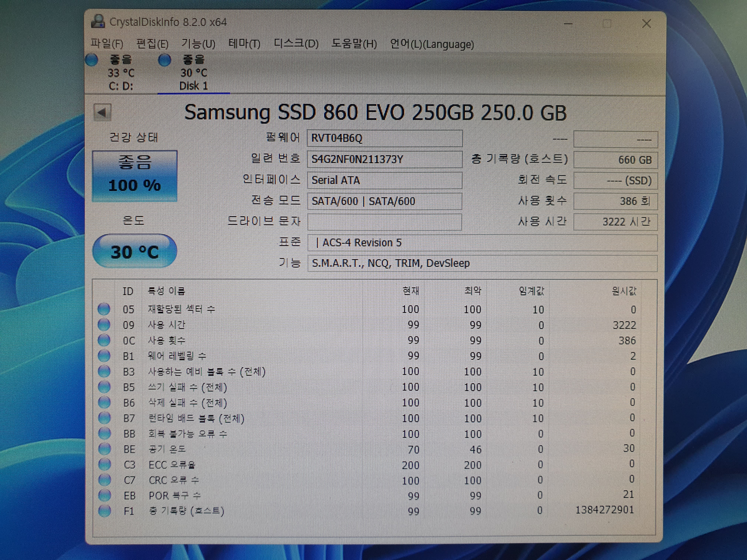Click the serial number field S4G2NF0N211373Y
The width and height of the screenshot is (747, 560).
(385, 159)
